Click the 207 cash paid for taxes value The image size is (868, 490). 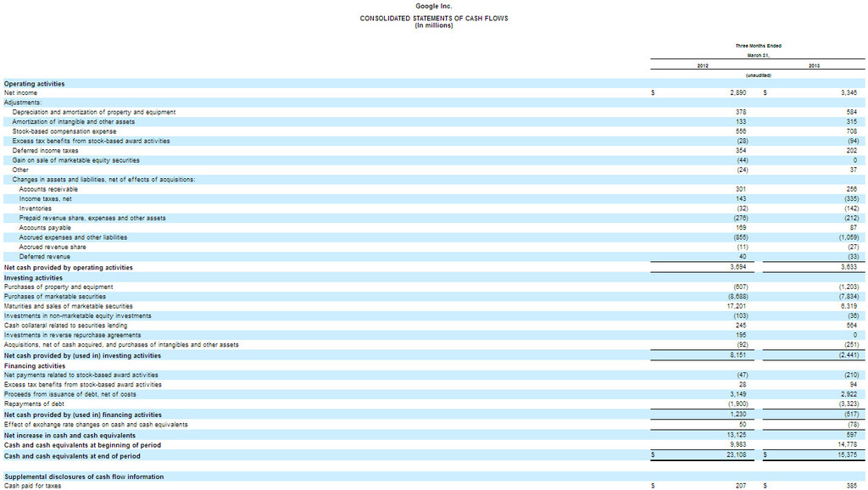pyautogui.click(x=741, y=486)
